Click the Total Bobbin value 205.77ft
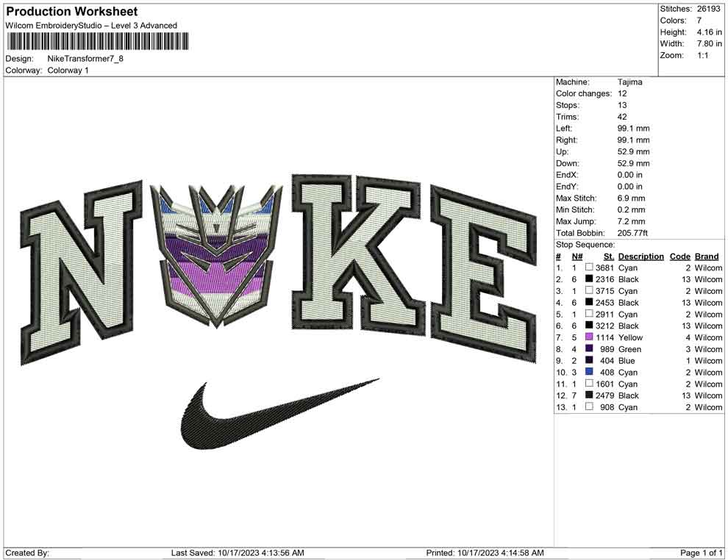728x560 pixels. [632, 233]
